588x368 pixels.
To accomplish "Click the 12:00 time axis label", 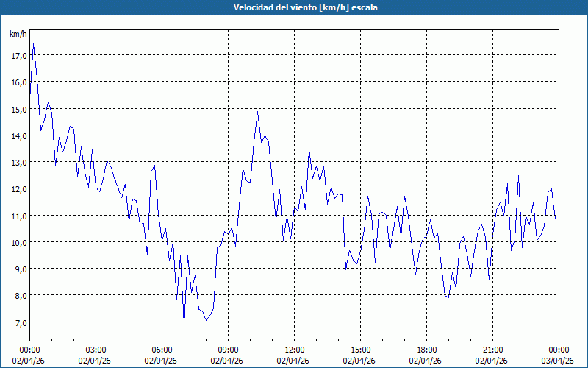I will click(x=294, y=349).
